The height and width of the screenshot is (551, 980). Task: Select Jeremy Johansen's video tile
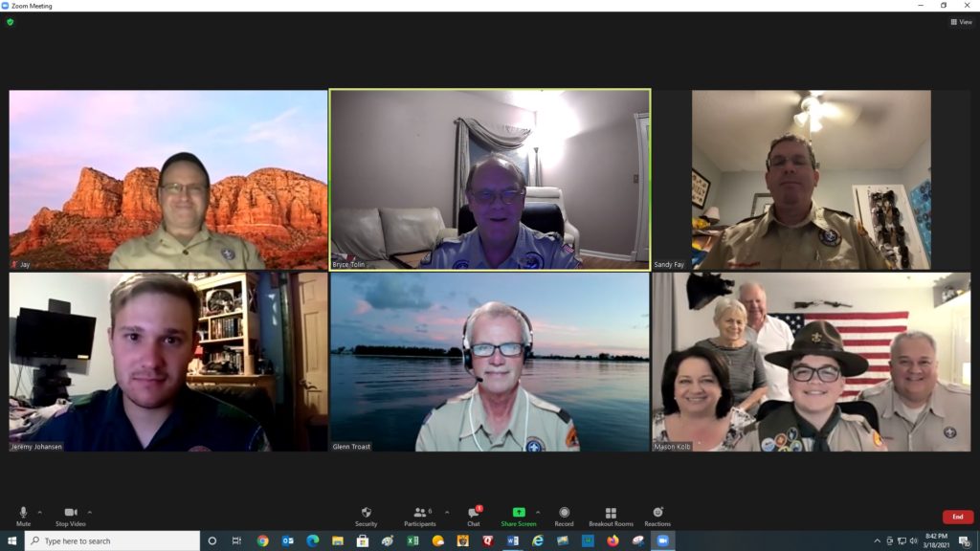tap(168, 362)
